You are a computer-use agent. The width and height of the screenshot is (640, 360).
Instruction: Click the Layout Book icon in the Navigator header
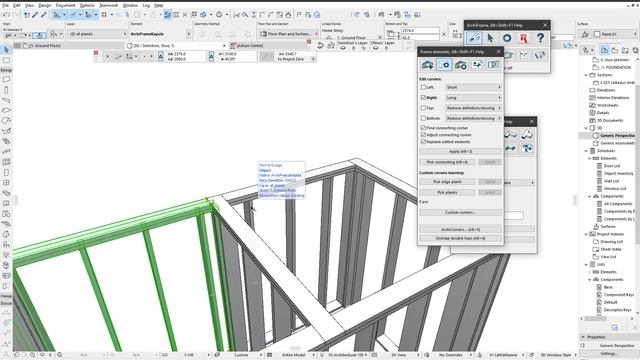625,50
